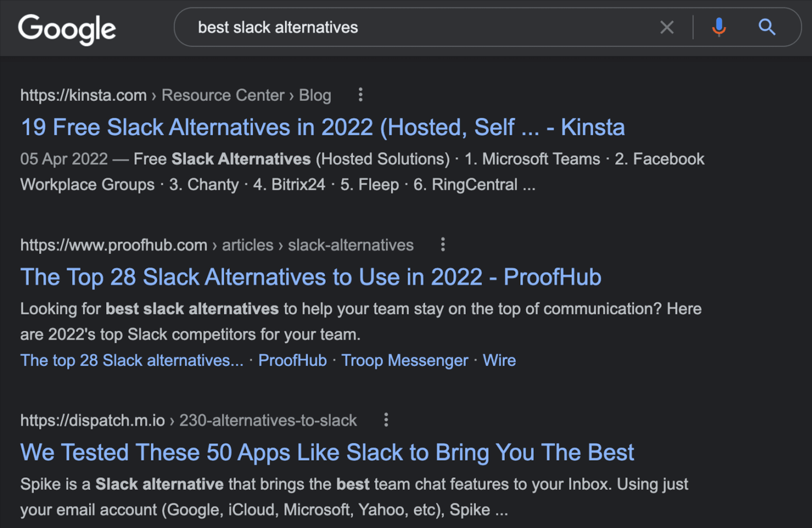Open options menu for ProofHub result
812x528 pixels.
point(443,245)
